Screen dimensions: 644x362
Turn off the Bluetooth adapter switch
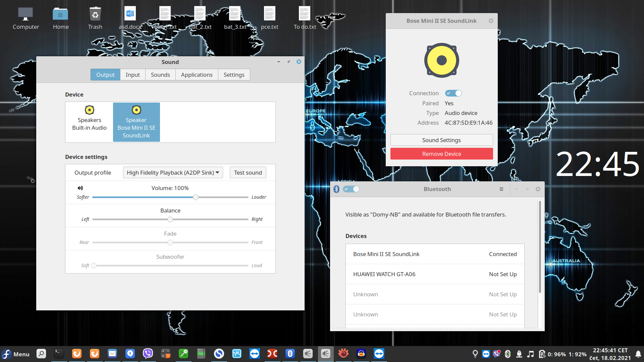tap(351, 189)
